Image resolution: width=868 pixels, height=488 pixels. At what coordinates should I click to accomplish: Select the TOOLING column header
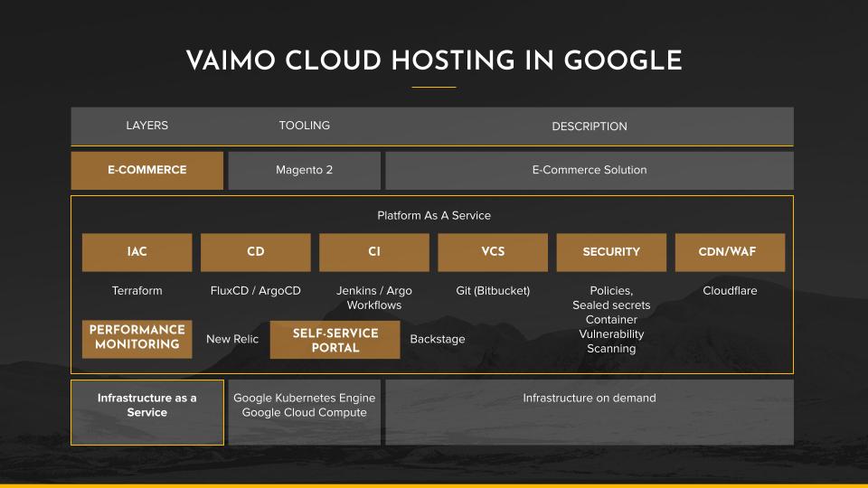click(305, 126)
